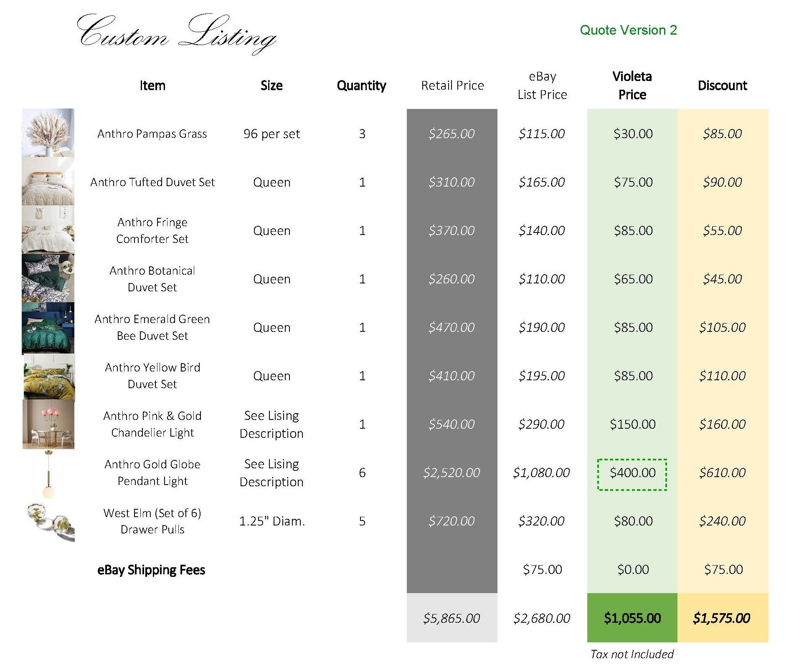Screen dimensions: 789x672
Task: Select the Quantity column header
Action: (x=361, y=86)
